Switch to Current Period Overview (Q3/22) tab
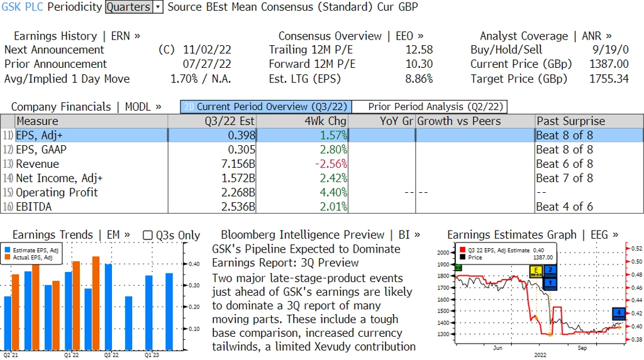The image size is (644, 360). pos(266,107)
